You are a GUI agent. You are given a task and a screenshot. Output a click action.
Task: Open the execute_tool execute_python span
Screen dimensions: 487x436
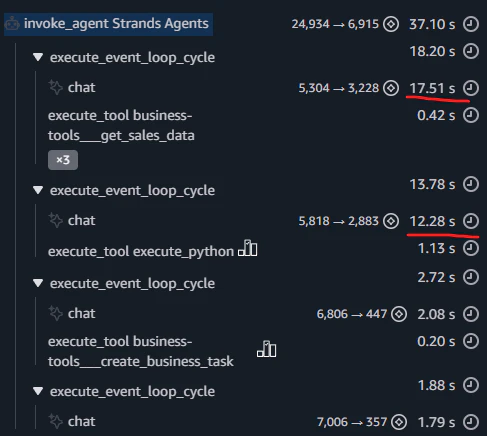pos(141,251)
